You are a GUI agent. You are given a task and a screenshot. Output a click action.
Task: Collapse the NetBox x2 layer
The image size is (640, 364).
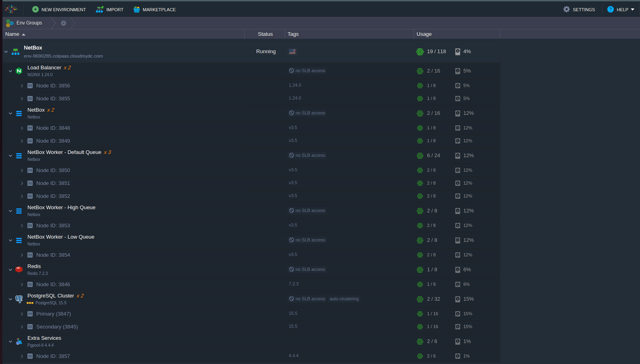[10, 113]
